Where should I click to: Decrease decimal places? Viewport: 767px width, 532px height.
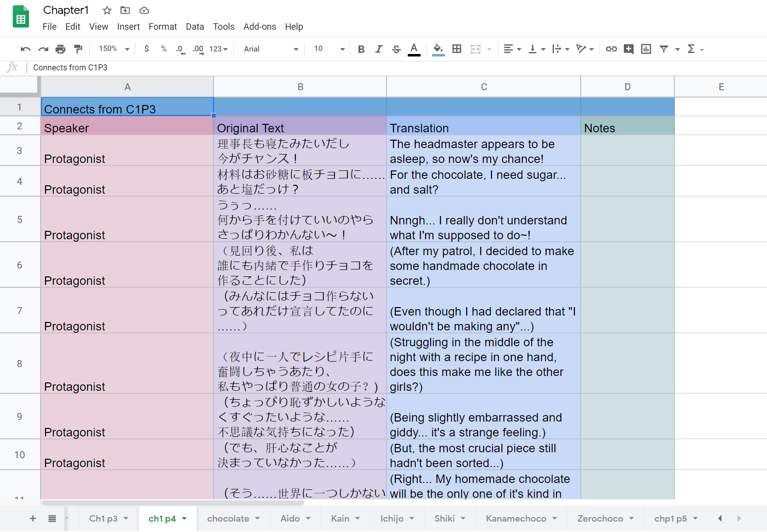click(180, 49)
